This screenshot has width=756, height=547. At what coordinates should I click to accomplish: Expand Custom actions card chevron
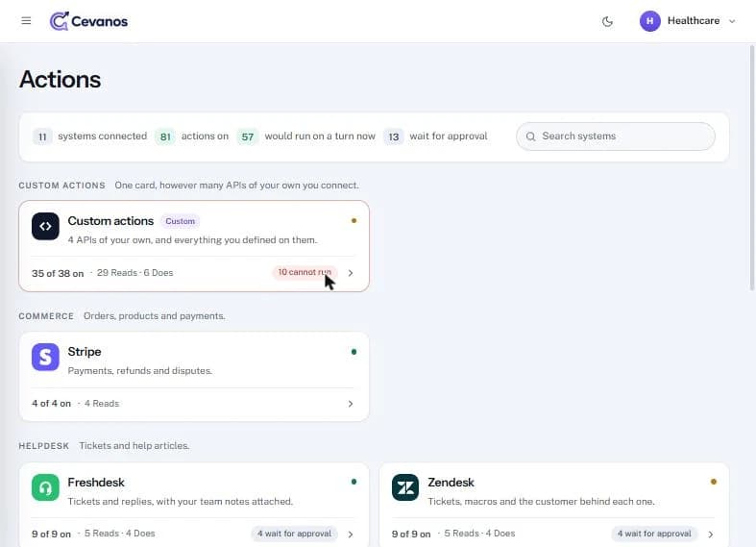coord(351,273)
